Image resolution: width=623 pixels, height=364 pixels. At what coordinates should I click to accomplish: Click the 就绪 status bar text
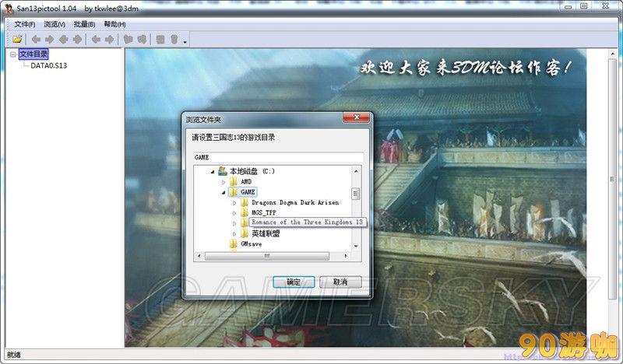click(x=14, y=355)
